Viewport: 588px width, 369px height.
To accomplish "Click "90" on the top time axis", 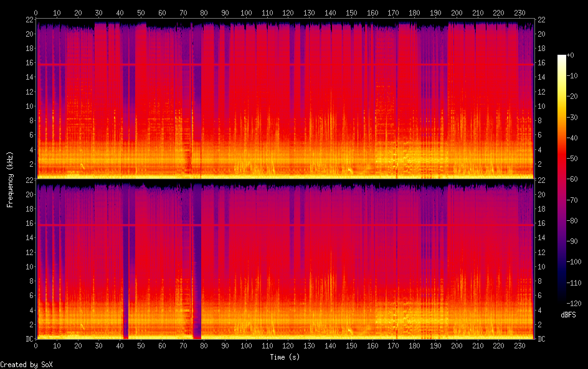I will click(225, 12).
